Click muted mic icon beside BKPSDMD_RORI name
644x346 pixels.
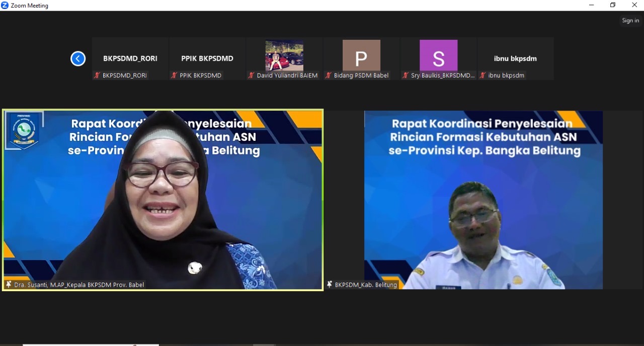tap(97, 75)
